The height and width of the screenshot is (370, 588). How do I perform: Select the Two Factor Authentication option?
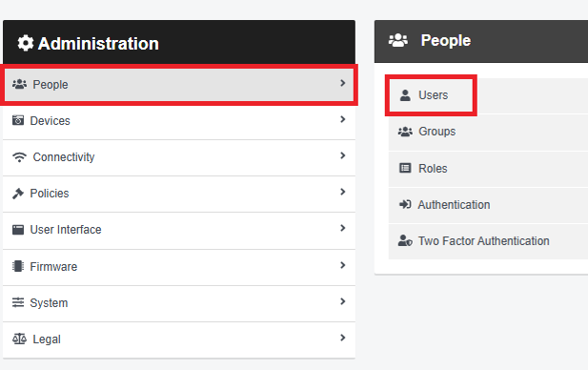(x=488, y=241)
